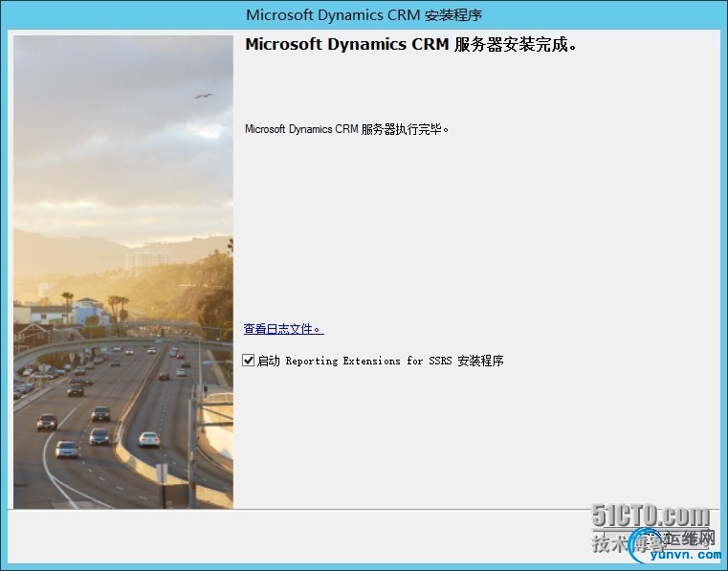728x571 pixels.
Task: Open the 查看日志文件 link
Action: pos(284,329)
